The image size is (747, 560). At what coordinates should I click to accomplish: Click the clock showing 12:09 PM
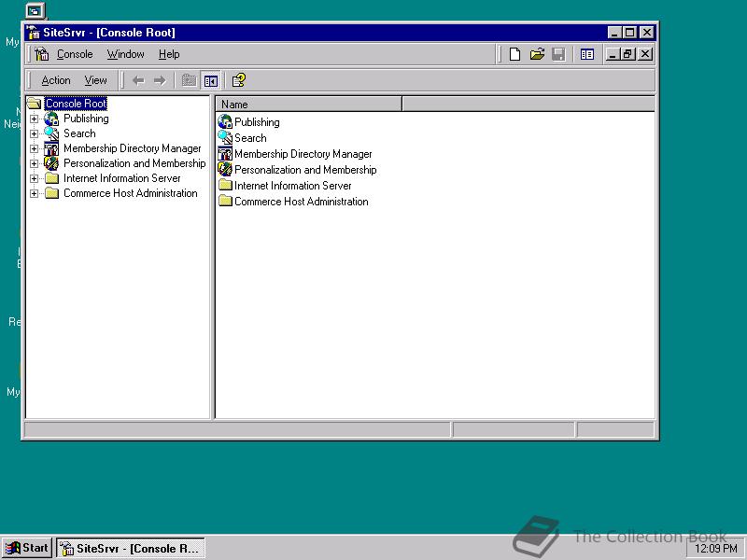716,549
